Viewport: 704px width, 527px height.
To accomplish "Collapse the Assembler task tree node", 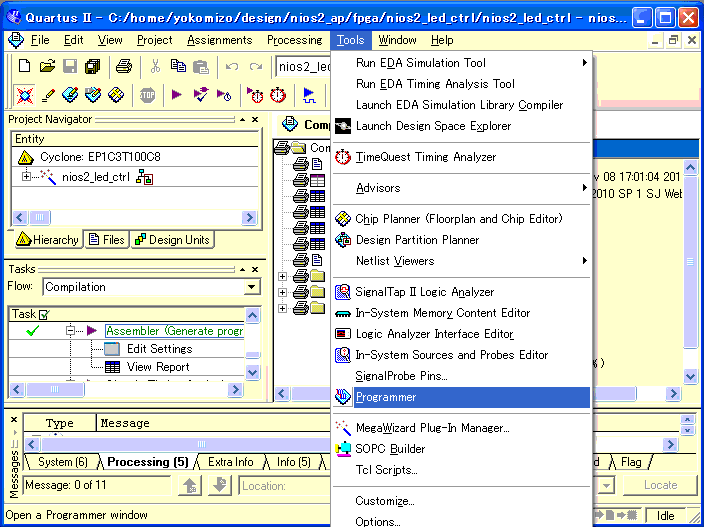I will (x=70, y=331).
